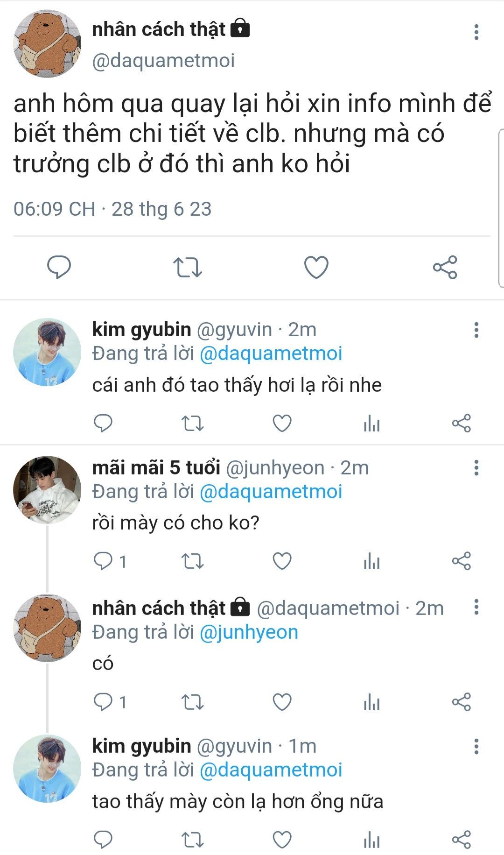Viewport: 504px width, 855px height.
Task: Open mãi mãi 5 tuổi's profile picture
Action: (47, 489)
